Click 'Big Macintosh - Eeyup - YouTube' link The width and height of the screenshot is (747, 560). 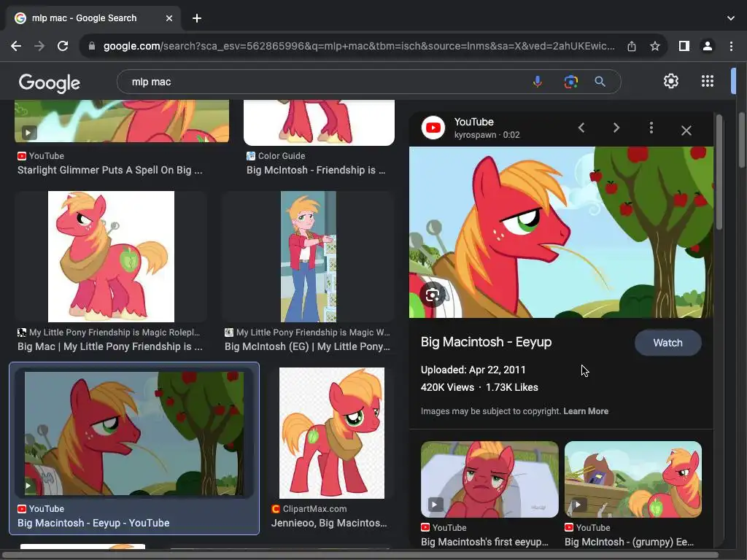point(93,523)
